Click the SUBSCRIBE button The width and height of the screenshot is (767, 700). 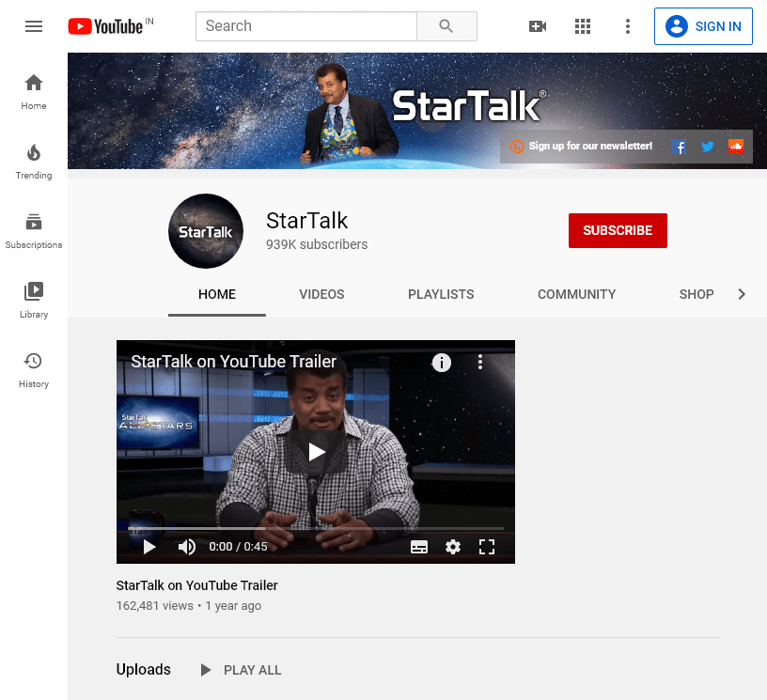pos(618,230)
